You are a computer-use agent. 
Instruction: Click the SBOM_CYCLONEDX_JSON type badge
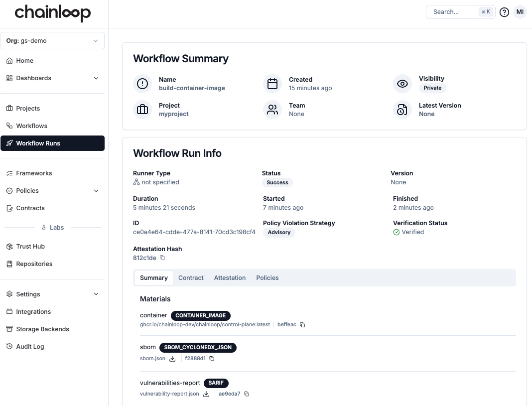pyautogui.click(x=198, y=348)
